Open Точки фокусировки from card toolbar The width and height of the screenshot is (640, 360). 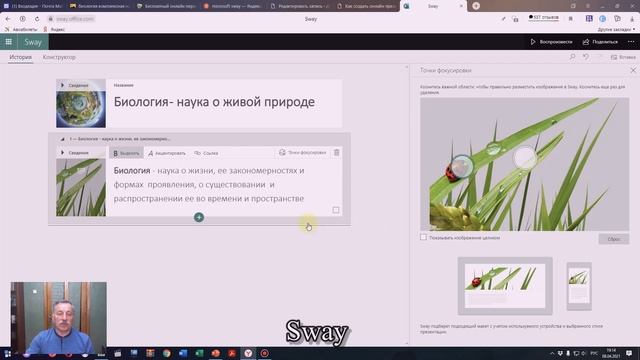pyautogui.click(x=302, y=153)
